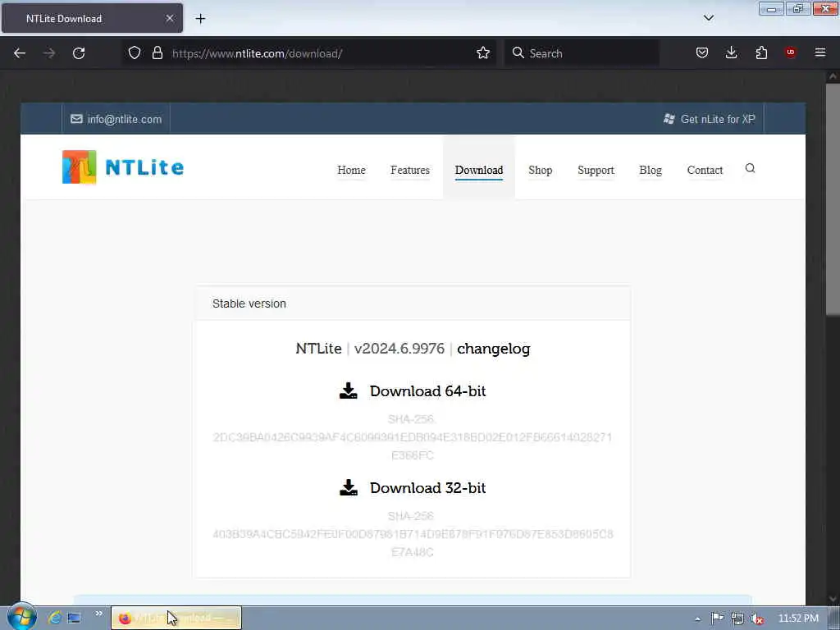The height and width of the screenshot is (630, 840).
Task: Click the Download 32-bit arrow icon
Action: pyautogui.click(x=348, y=487)
